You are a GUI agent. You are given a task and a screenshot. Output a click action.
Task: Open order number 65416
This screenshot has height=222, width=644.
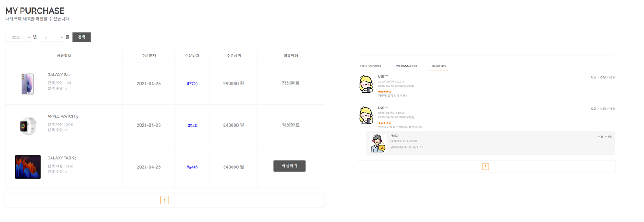point(192,167)
